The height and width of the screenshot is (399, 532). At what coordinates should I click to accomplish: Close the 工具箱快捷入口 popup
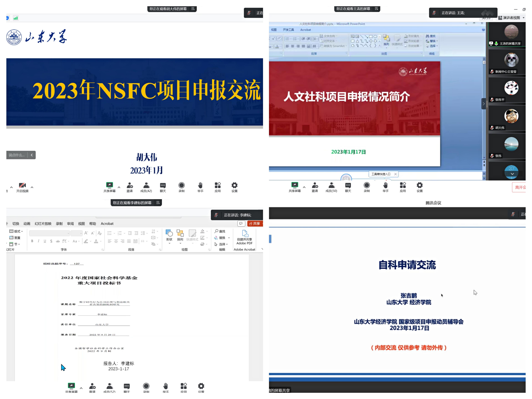click(x=395, y=174)
